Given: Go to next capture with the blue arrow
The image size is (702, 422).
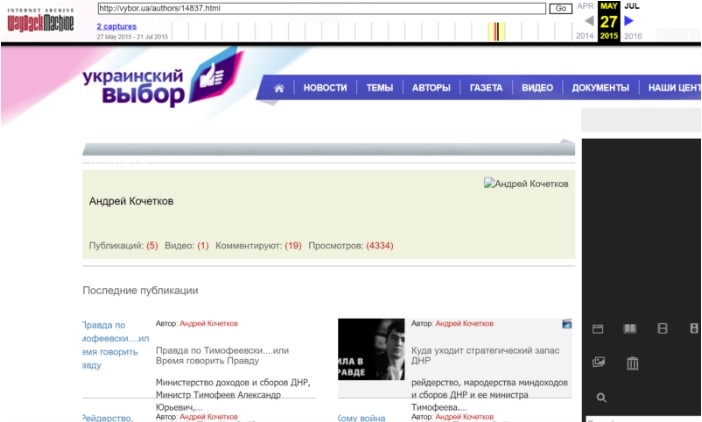Looking at the screenshot, I should click(x=629, y=20).
